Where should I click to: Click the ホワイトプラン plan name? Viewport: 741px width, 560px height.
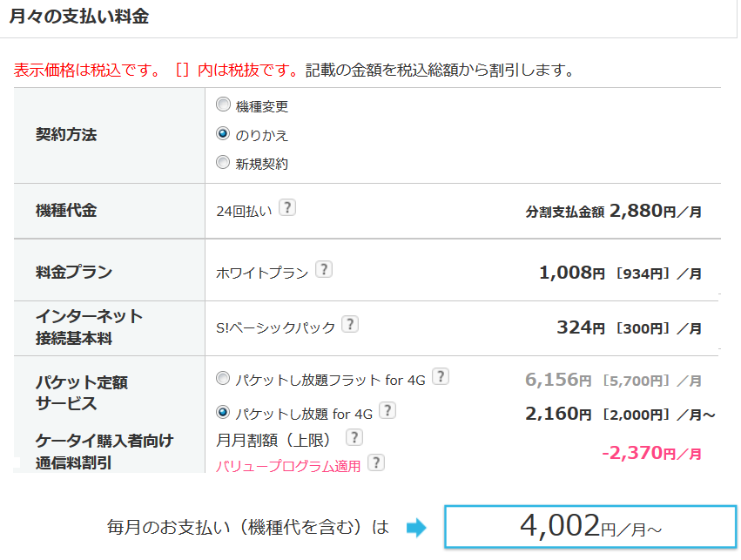click(x=262, y=273)
